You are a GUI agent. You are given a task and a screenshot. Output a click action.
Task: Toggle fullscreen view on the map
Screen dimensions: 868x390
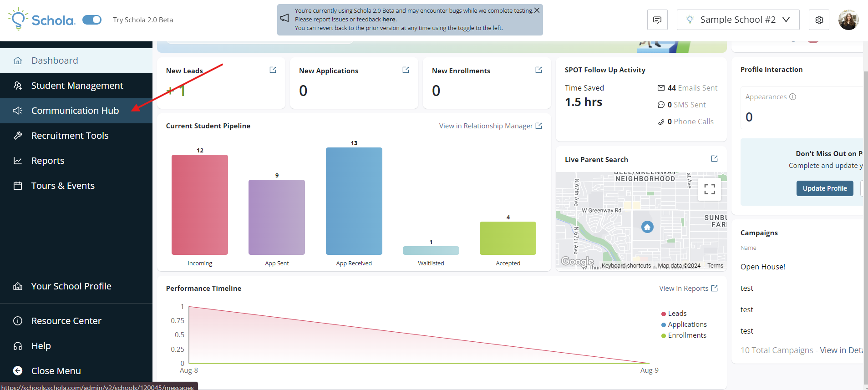pyautogui.click(x=710, y=189)
